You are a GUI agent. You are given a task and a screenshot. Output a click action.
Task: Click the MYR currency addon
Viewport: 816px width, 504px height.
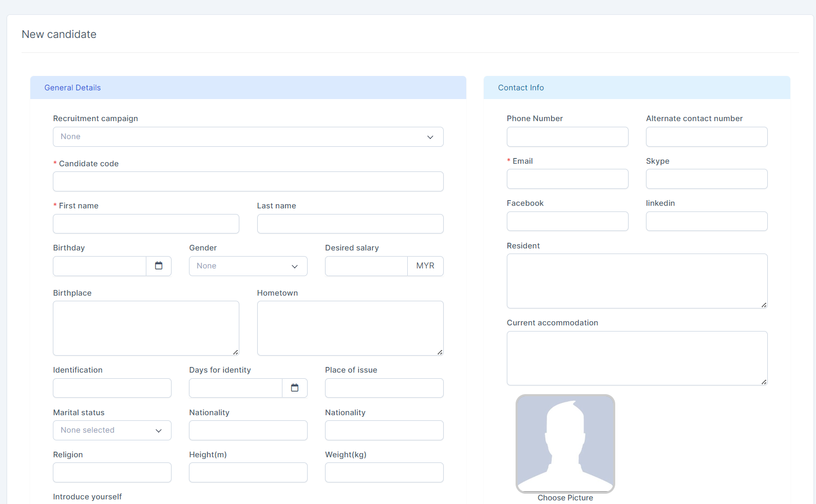pos(425,266)
